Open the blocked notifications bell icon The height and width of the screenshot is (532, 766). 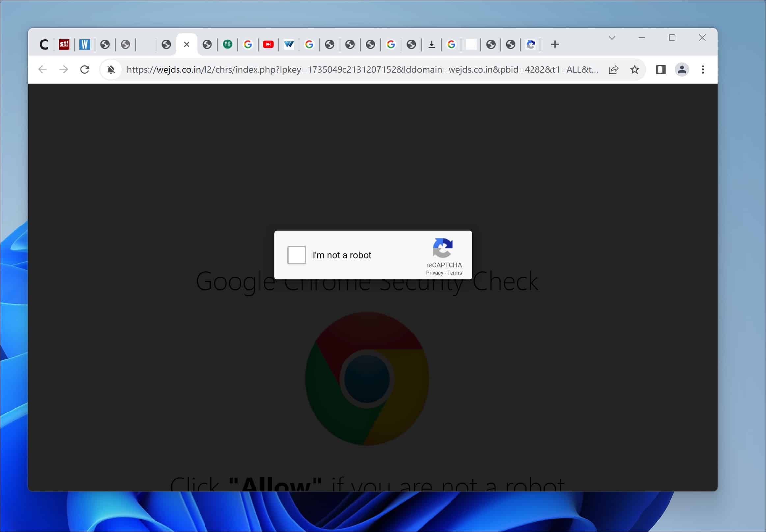point(111,69)
